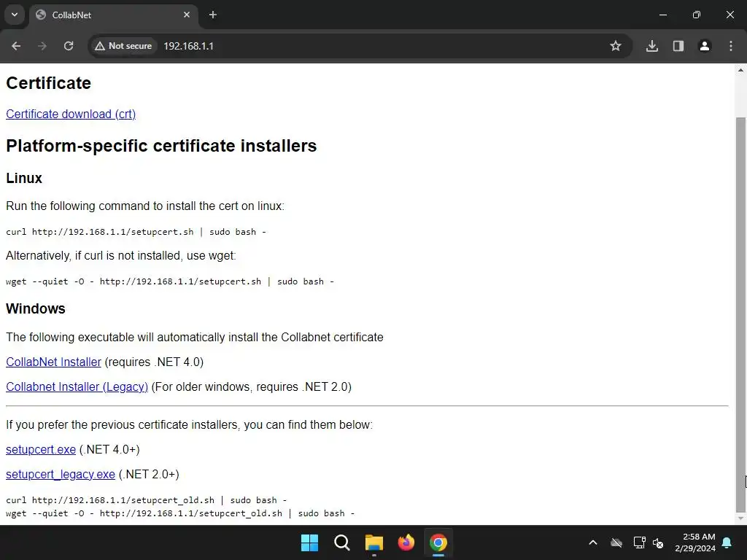Open a new browser tab

(213, 15)
